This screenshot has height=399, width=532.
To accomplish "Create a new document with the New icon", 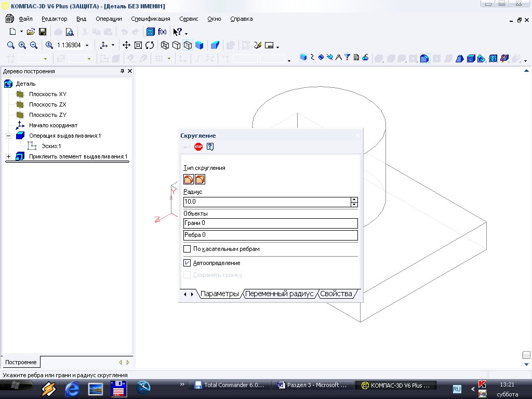I will [x=12, y=32].
